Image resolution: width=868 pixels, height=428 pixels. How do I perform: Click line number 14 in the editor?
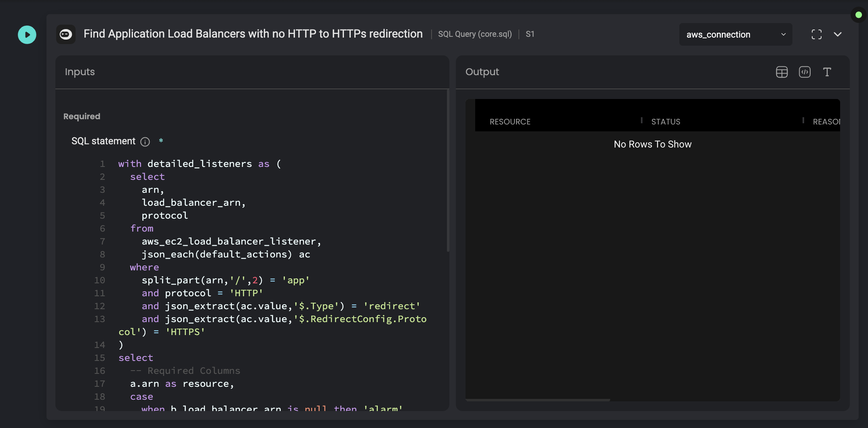coord(99,345)
